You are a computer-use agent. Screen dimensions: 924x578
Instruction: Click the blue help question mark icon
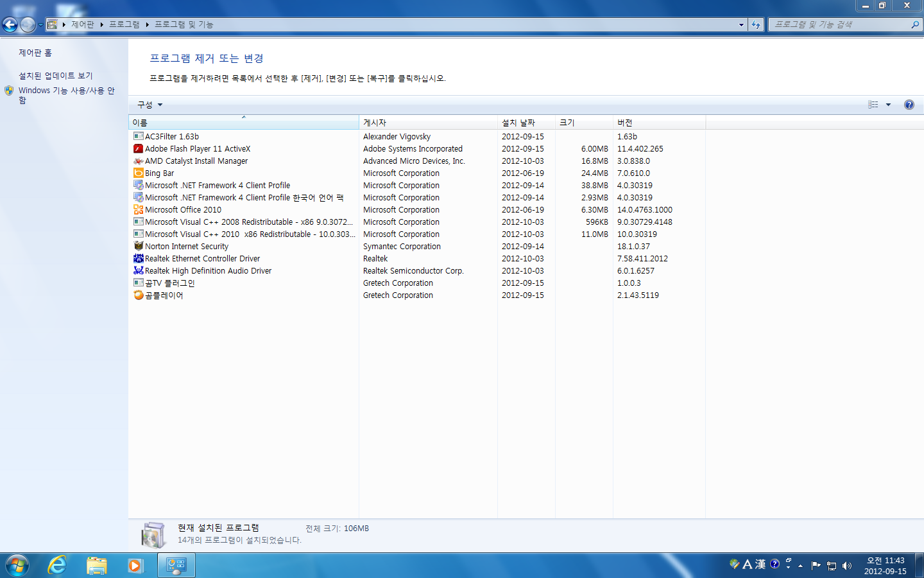coord(909,105)
